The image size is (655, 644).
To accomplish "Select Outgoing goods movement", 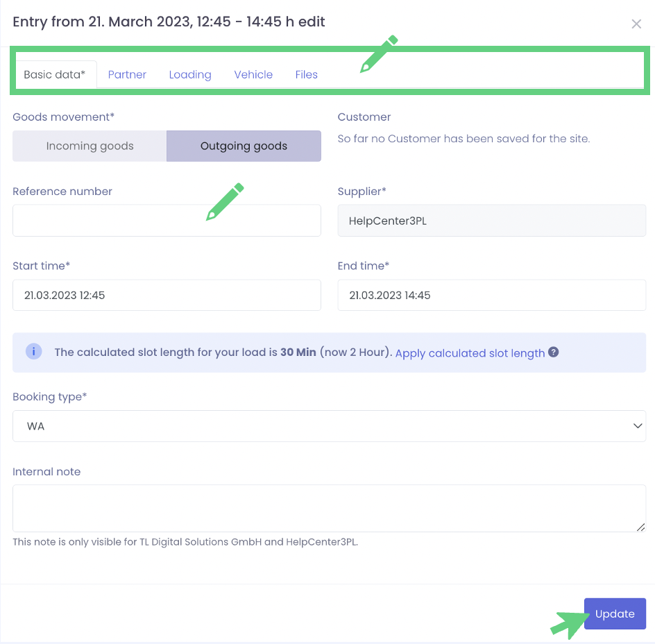I will click(x=244, y=146).
